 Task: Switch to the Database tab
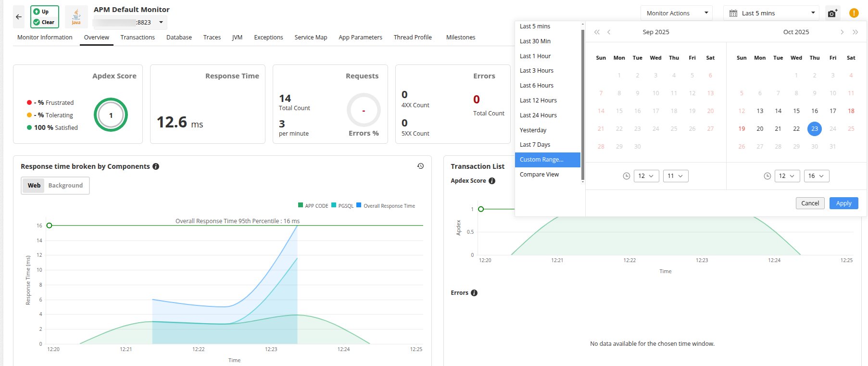pos(179,38)
